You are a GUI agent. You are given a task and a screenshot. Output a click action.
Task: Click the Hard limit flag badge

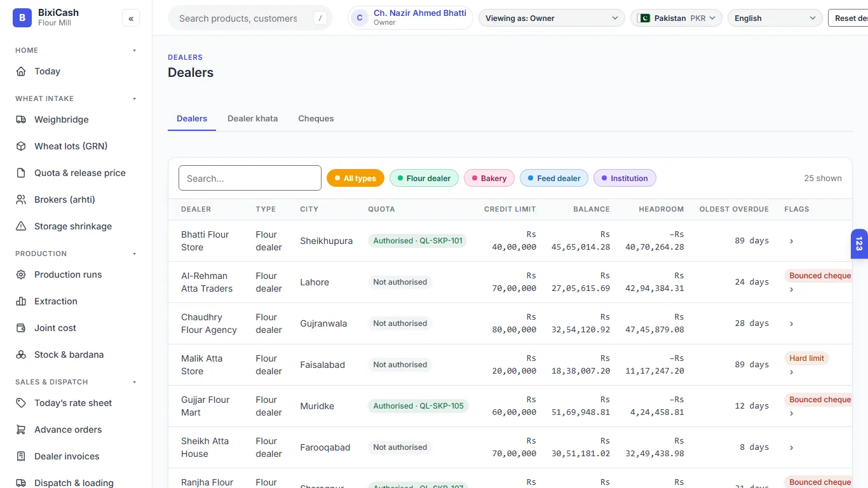point(806,358)
